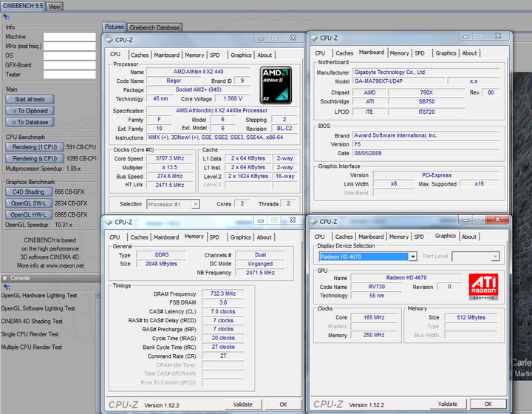
Task: Open the Display Device Selection dropdown
Action: [412, 257]
